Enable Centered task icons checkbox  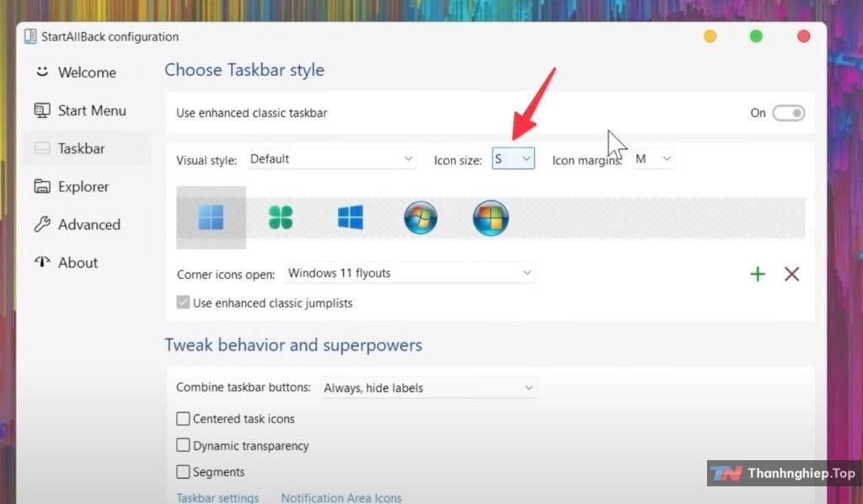(x=183, y=419)
